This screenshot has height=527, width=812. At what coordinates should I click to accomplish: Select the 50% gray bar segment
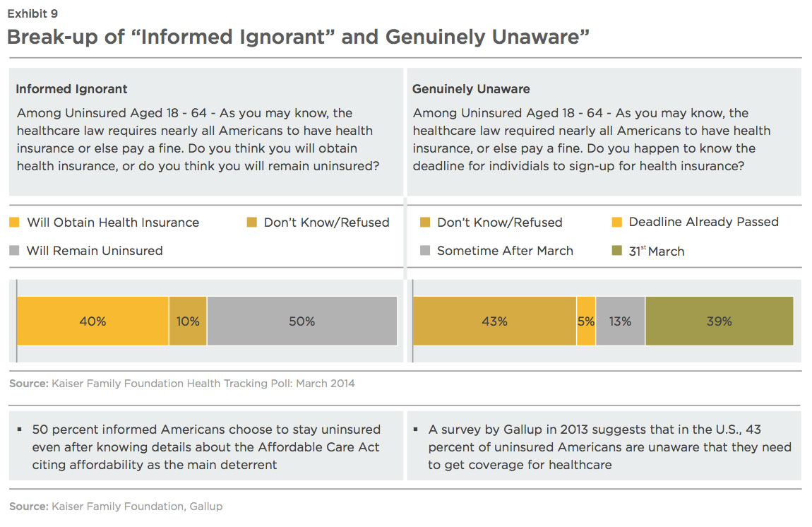[302, 321]
